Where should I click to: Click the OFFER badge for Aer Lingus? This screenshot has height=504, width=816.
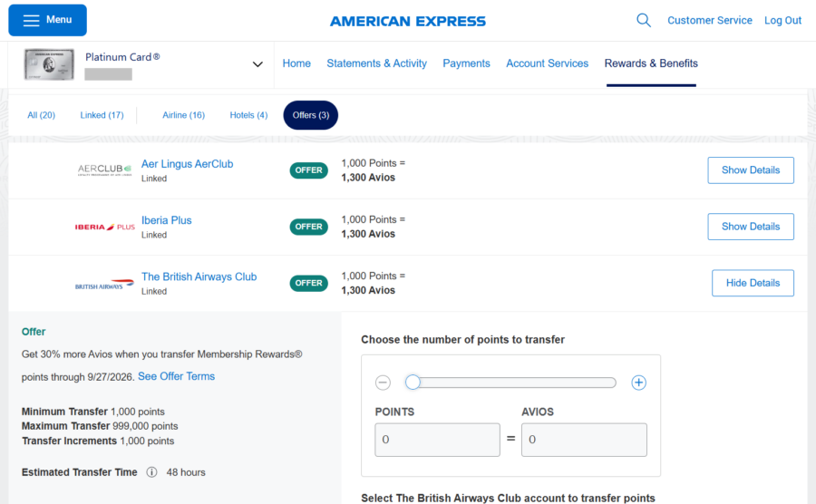click(308, 170)
